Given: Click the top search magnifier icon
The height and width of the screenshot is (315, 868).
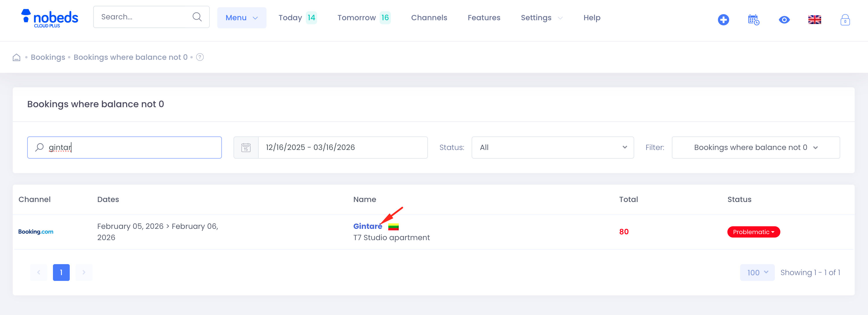Looking at the screenshot, I should pos(197,17).
